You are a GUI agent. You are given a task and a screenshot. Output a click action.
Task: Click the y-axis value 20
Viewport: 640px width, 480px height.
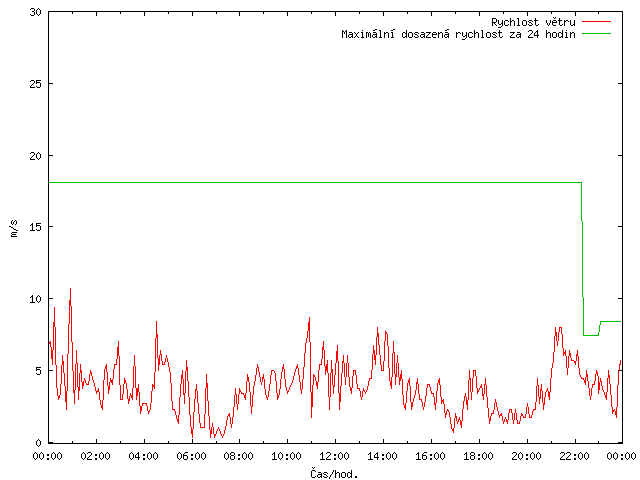click(x=36, y=156)
